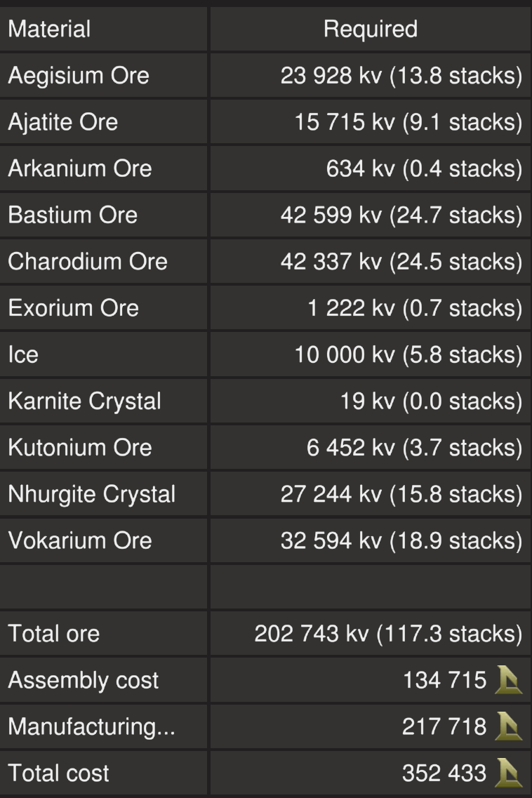Select Karnite Crystal in the list
The height and width of the screenshot is (798, 532).
click(x=85, y=401)
